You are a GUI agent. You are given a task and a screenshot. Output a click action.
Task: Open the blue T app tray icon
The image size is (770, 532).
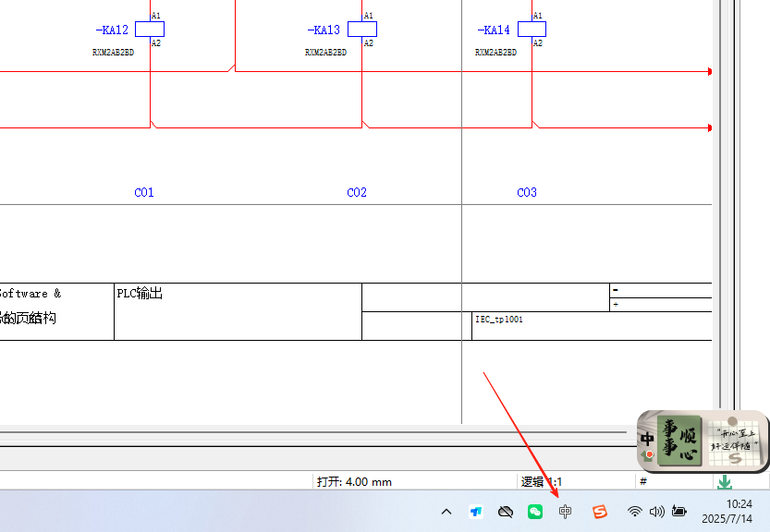(x=476, y=512)
